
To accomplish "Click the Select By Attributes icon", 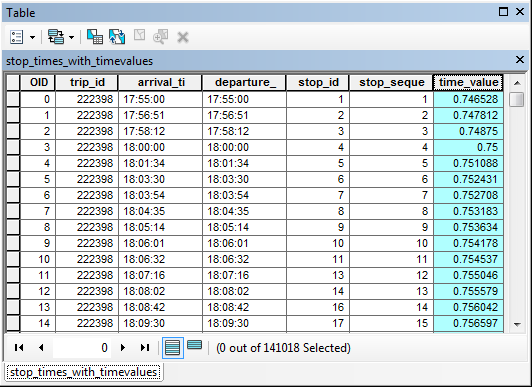I will pyautogui.click(x=95, y=37).
